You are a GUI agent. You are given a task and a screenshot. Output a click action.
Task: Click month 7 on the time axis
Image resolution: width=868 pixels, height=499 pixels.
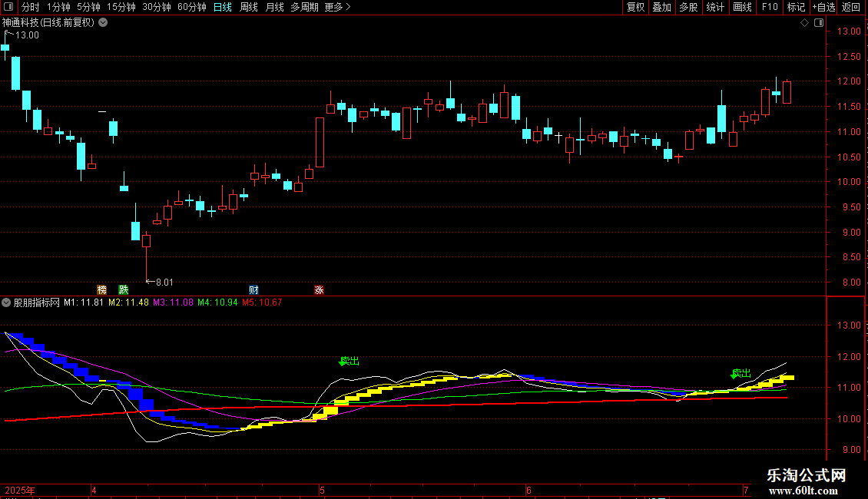coord(746,491)
